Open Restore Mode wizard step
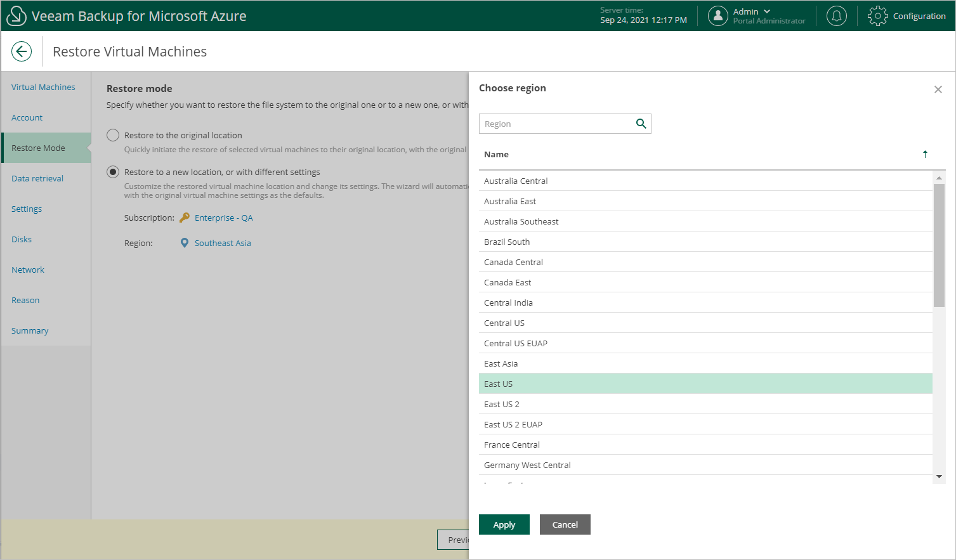The height and width of the screenshot is (560, 956). pyautogui.click(x=46, y=148)
